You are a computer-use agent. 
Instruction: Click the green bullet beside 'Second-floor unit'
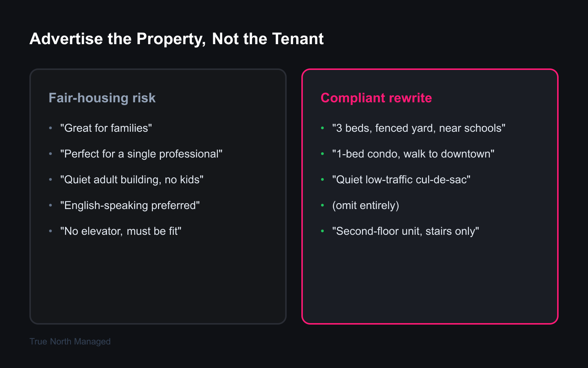tap(323, 231)
